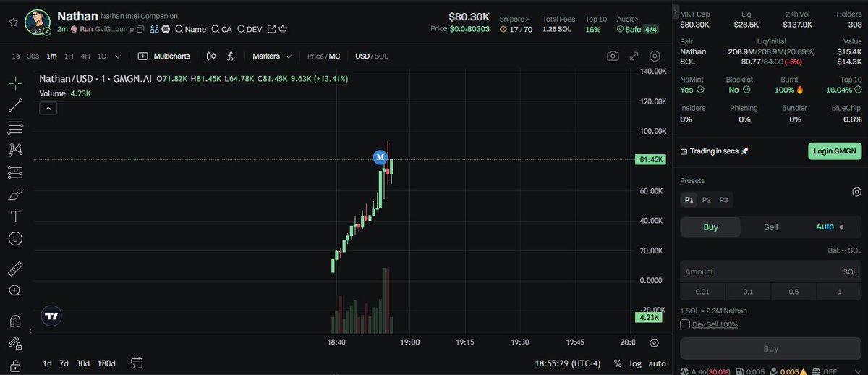The width and height of the screenshot is (868, 375).
Task: Select the 1H timeframe
Action: point(69,56)
